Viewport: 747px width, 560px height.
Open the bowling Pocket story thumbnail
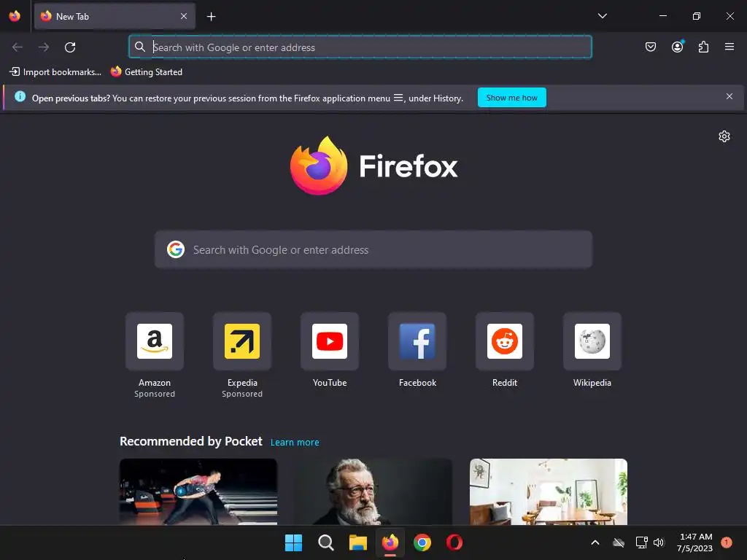[x=198, y=492]
